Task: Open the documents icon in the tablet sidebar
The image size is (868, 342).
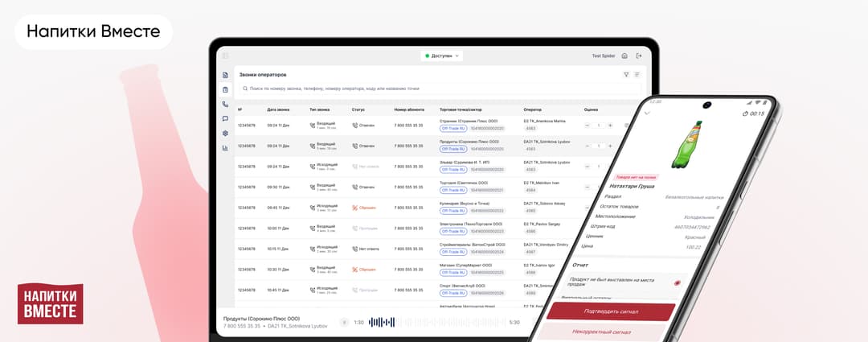Action: (x=225, y=75)
